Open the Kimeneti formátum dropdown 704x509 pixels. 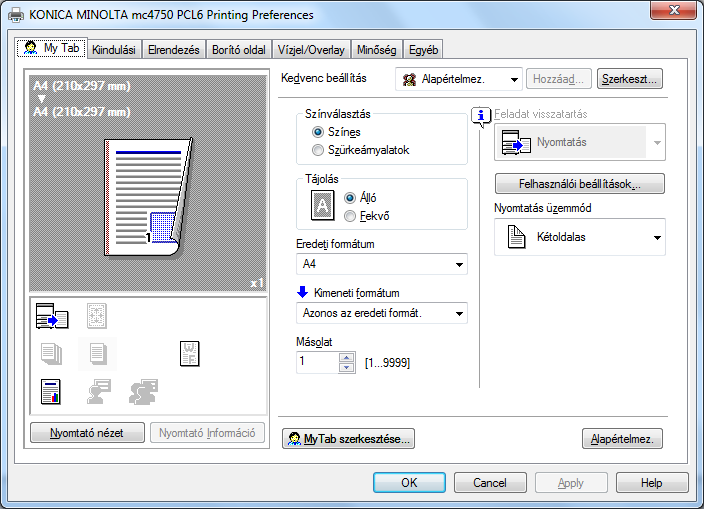tap(382, 313)
